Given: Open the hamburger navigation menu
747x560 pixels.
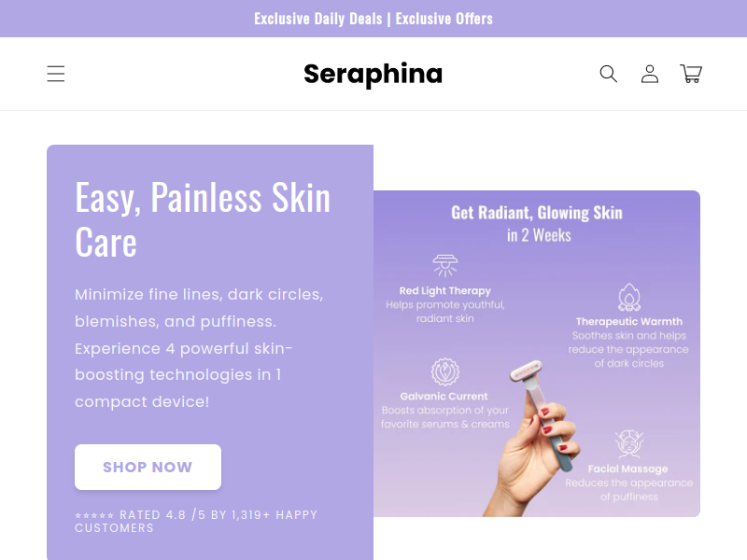Looking at the screenshot, I should [56, 74].
